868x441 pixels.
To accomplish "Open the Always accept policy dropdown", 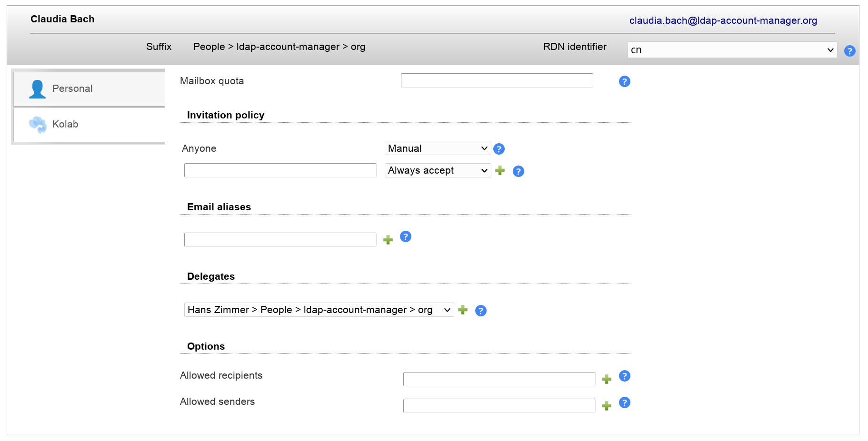I will pos(437,170).
